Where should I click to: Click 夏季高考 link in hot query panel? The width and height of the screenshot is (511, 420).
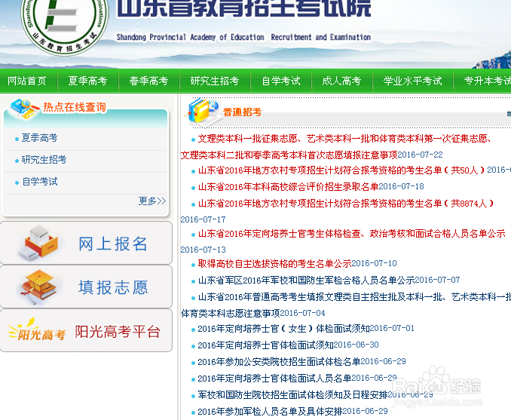point(39,138)
